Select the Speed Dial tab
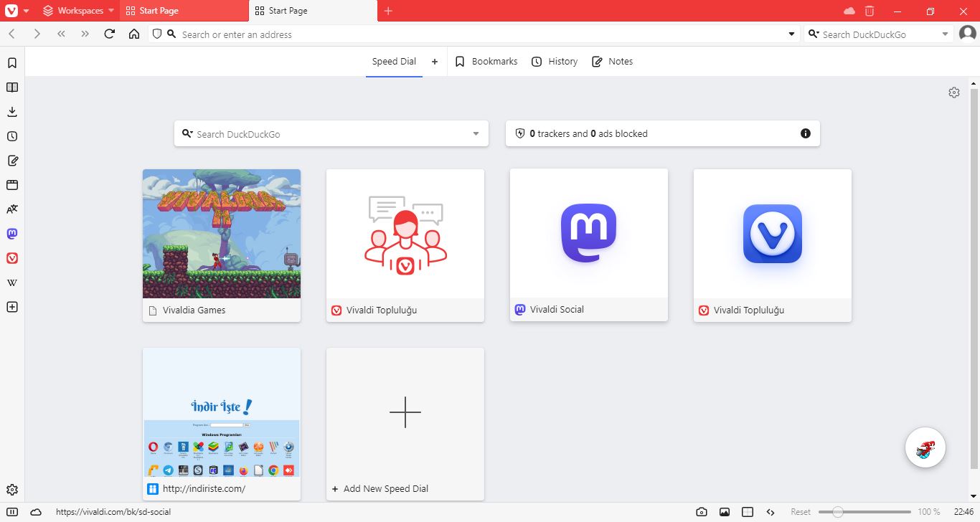The height and width of the screenshot is (522, 980). (x=394, y=62)
